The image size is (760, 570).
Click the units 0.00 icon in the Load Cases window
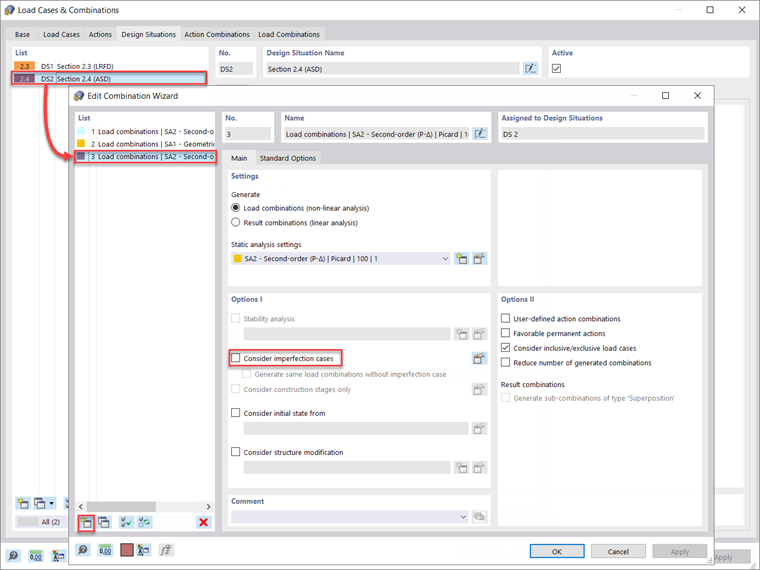[x=36, y=556]
